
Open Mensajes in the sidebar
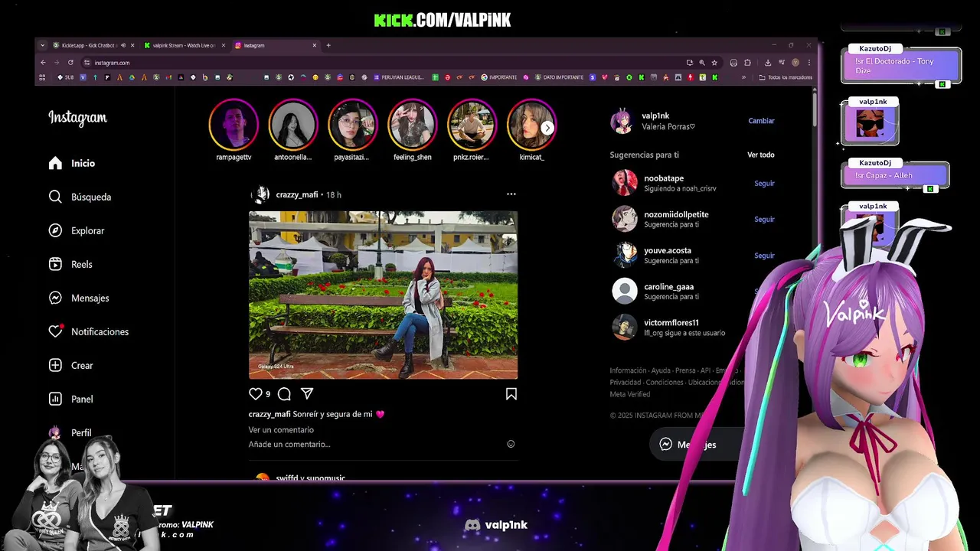[x=79, y=298]
